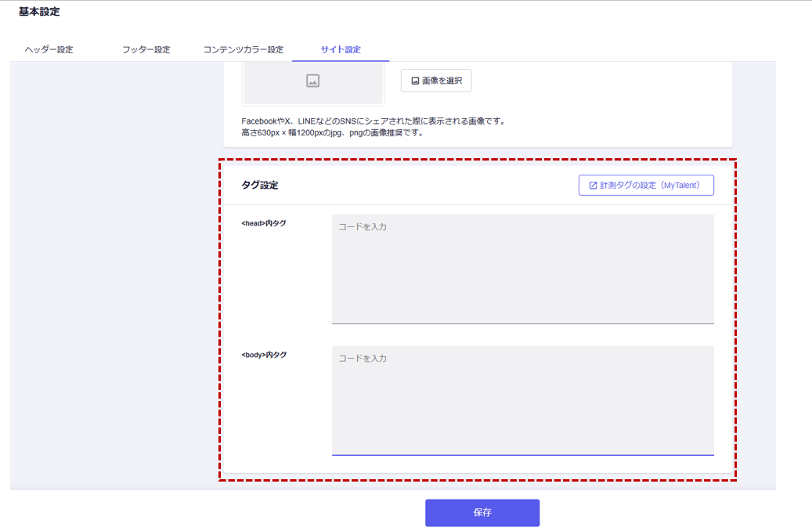This screenshot has width=812, height=527.
Task: Select the サイト設定 tab
Action: click(x=341, y=49)
